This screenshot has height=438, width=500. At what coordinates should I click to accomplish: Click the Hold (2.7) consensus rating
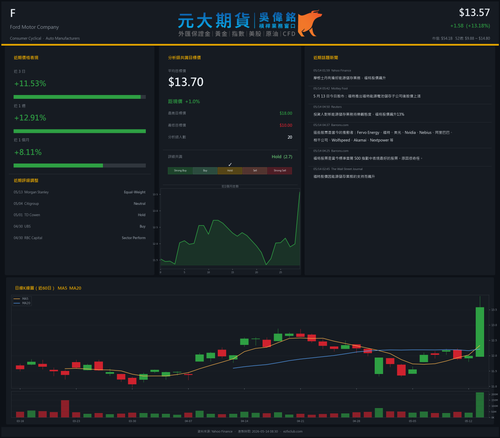(282, 157)
